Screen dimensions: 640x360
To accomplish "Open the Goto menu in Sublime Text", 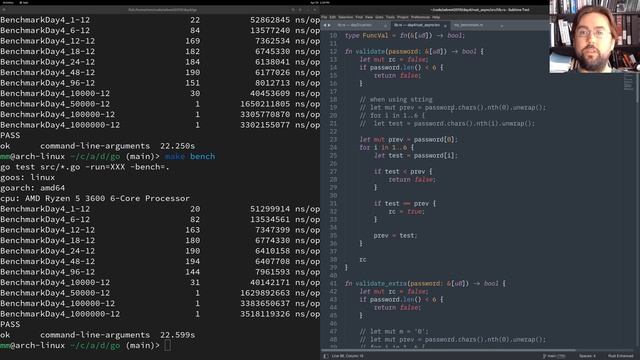I will [379, 17].
